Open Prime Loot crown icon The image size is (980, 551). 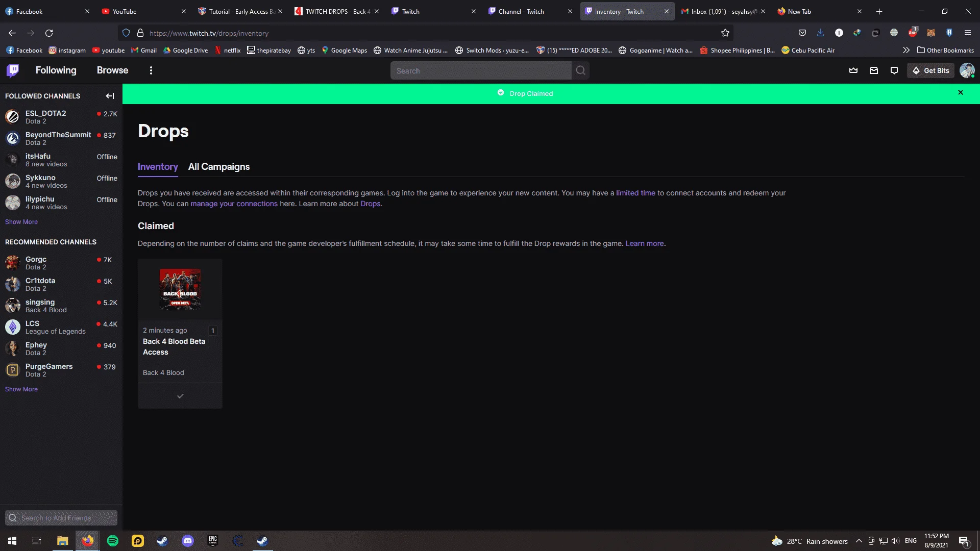click(x=853, y=70)
